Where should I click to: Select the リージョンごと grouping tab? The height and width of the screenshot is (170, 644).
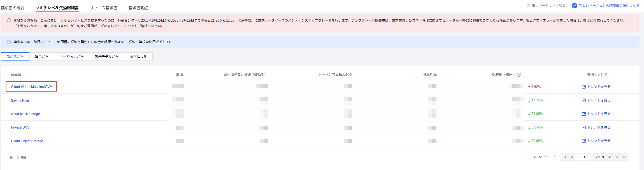tap(72, 57)
